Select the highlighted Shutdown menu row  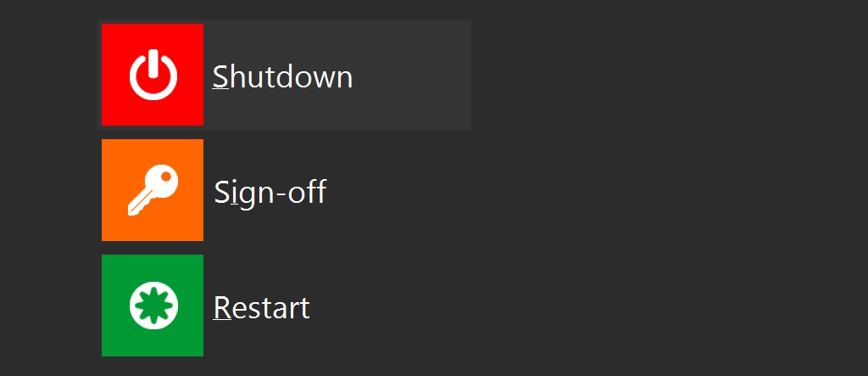pyautogui.click(x=285, y=75)
